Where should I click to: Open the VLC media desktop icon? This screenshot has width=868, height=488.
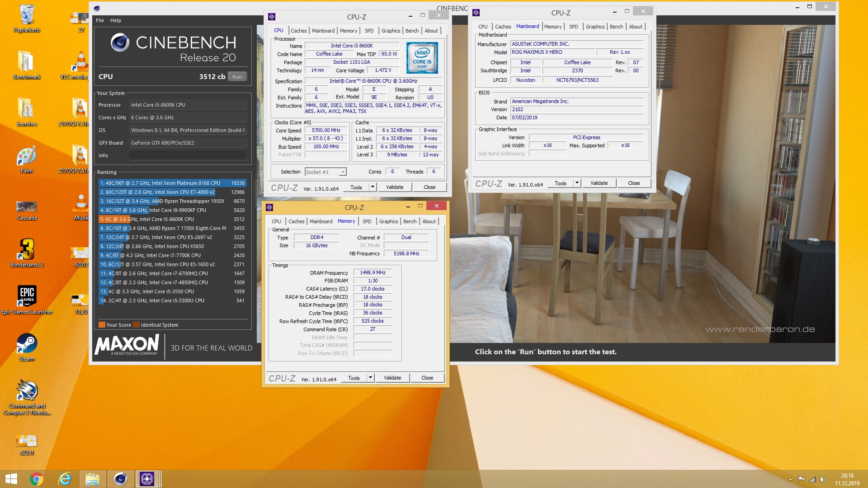(x=80, y=65)
